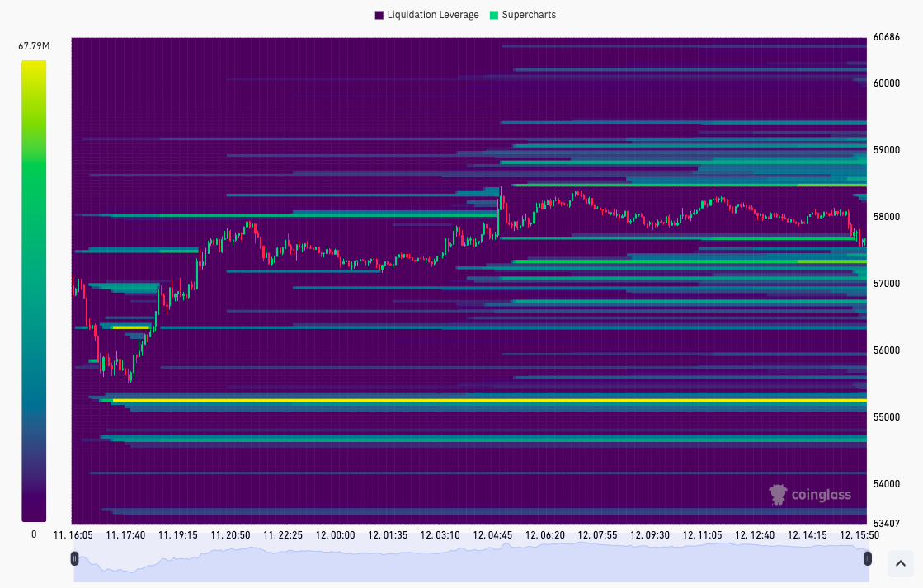Click the green square beside Supercharts
This screenshot has width=923, height=588.
[x=494, y=15]
